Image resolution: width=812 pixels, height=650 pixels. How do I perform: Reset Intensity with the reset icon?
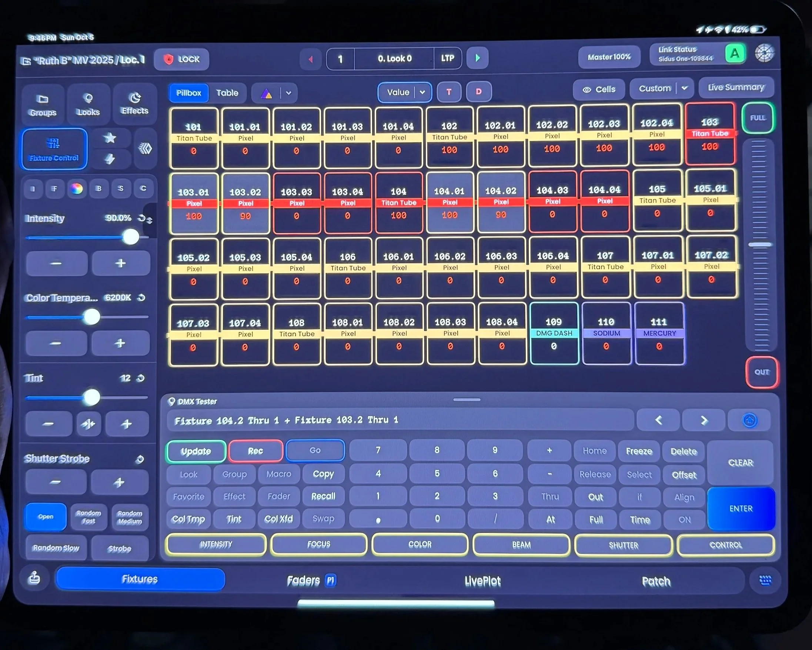[141, 218]
